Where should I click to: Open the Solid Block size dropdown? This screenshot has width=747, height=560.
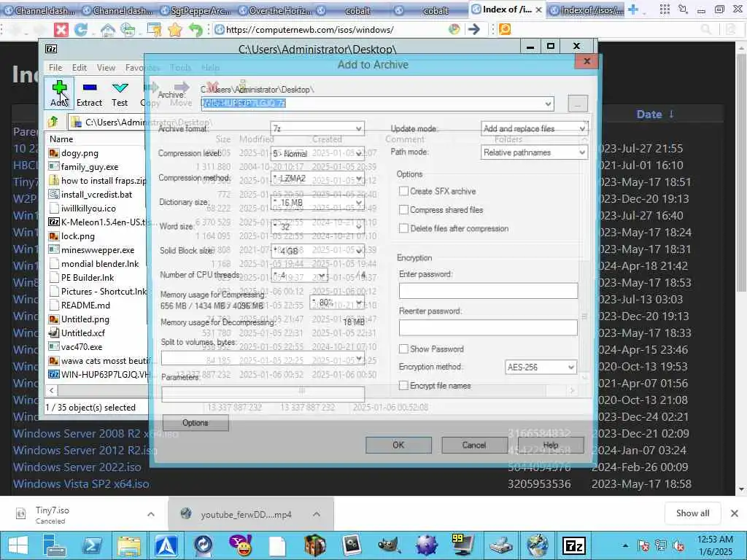(318, 251)
